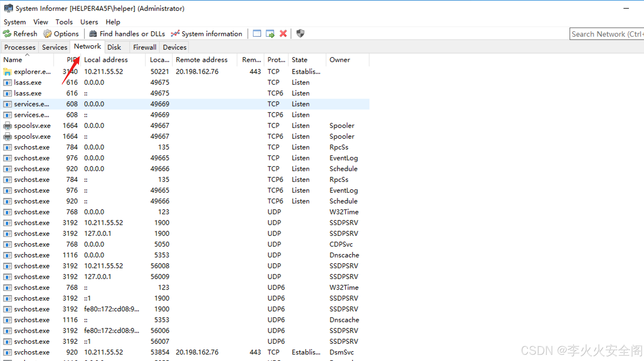Select spoolsv.exe printer icon row
This screenshot has width=644, height=361.
(x=7, y=126)
